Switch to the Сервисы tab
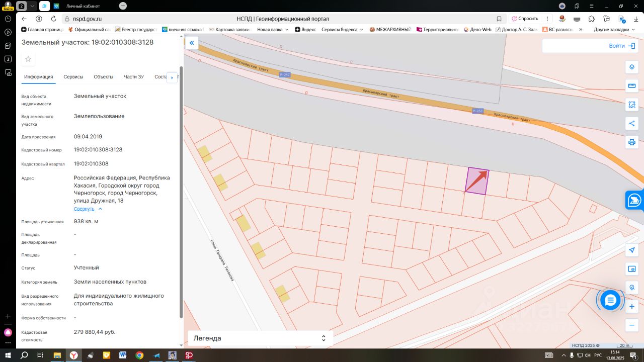The height and width of the screenshot is (362, 644). (73, 77)
